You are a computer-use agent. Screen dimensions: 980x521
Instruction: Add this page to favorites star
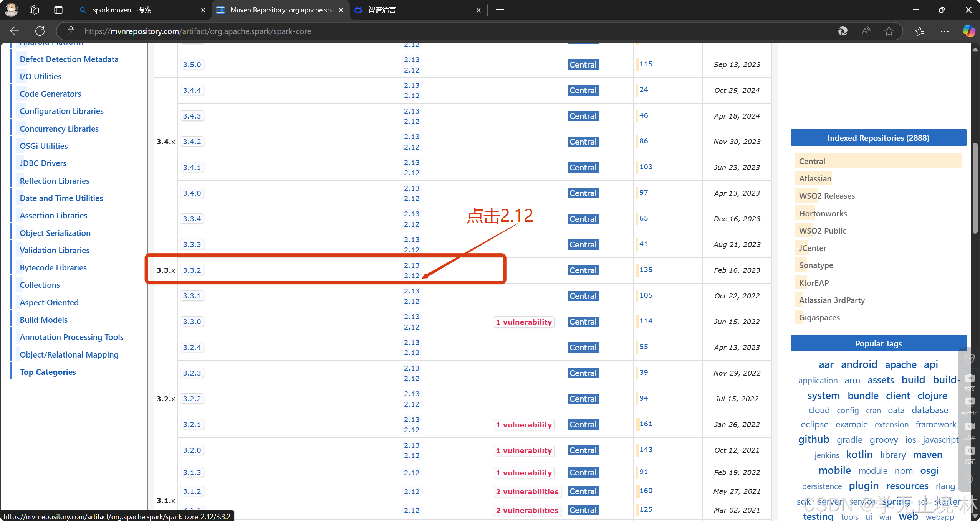(889, 31)
